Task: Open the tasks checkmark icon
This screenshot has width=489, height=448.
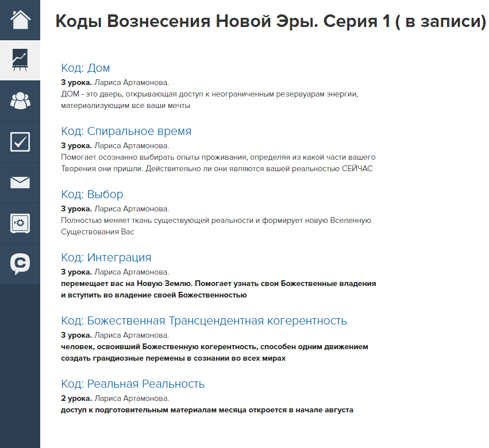Action: tap(20, 141)
